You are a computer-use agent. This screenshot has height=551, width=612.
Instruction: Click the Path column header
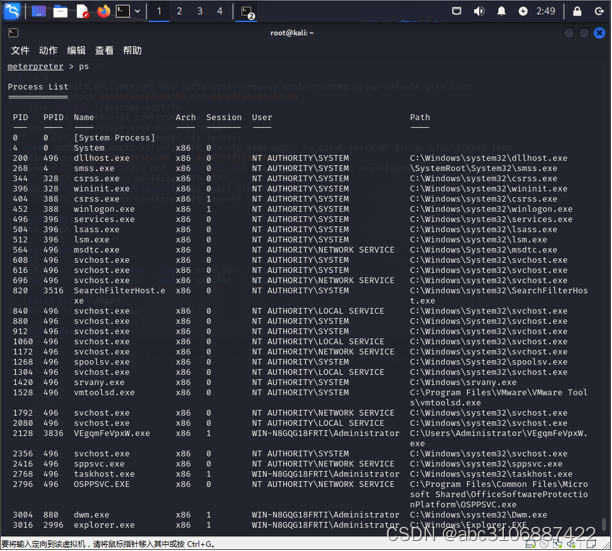tap(420, 117)
